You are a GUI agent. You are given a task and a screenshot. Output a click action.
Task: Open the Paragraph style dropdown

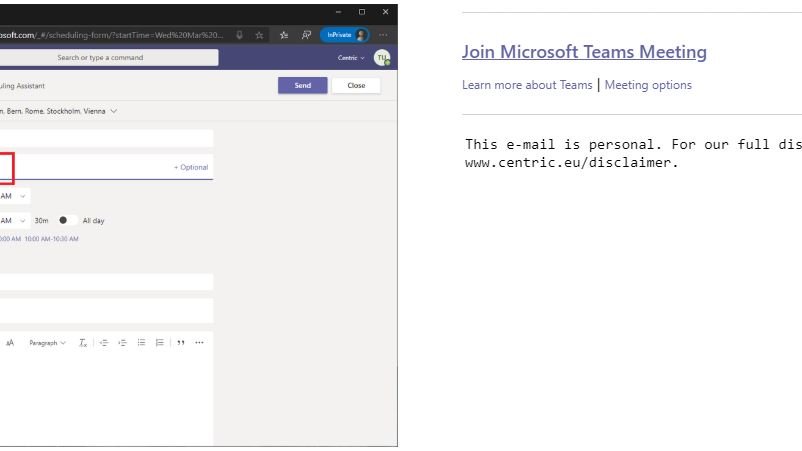(x=48, y=343)
